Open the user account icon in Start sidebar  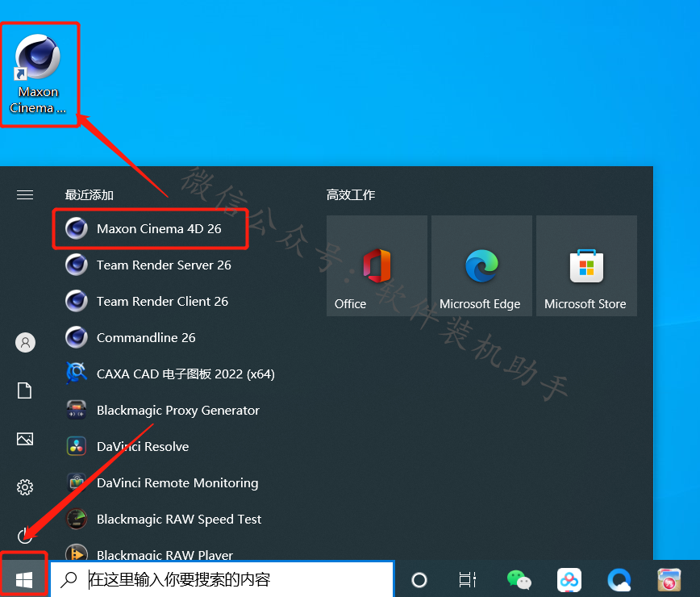coord(26,343)
